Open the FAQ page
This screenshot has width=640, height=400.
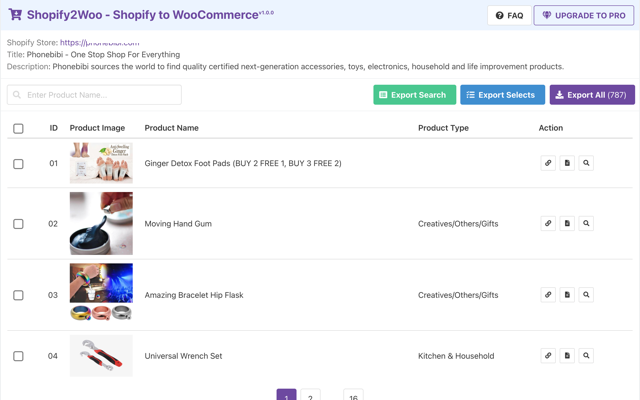pos(509,16)
